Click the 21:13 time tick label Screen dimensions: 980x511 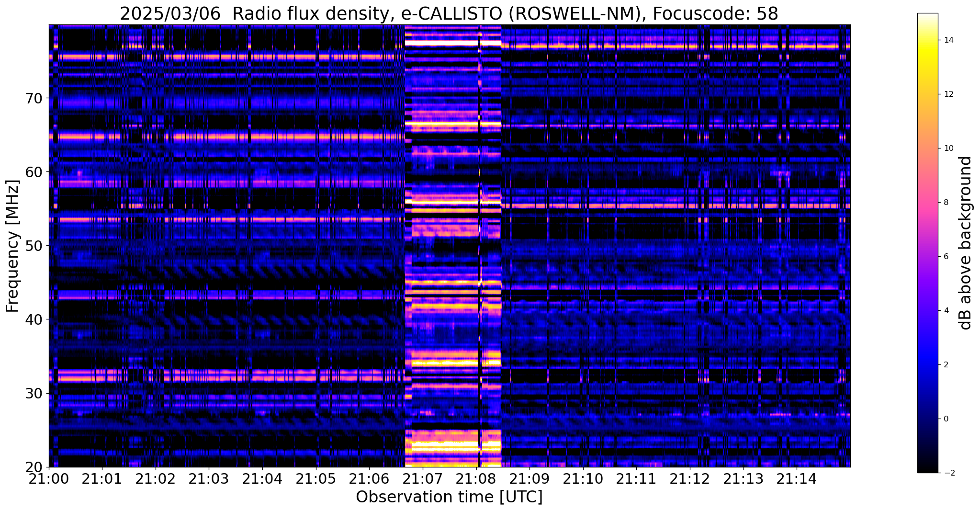click(743, 478)
